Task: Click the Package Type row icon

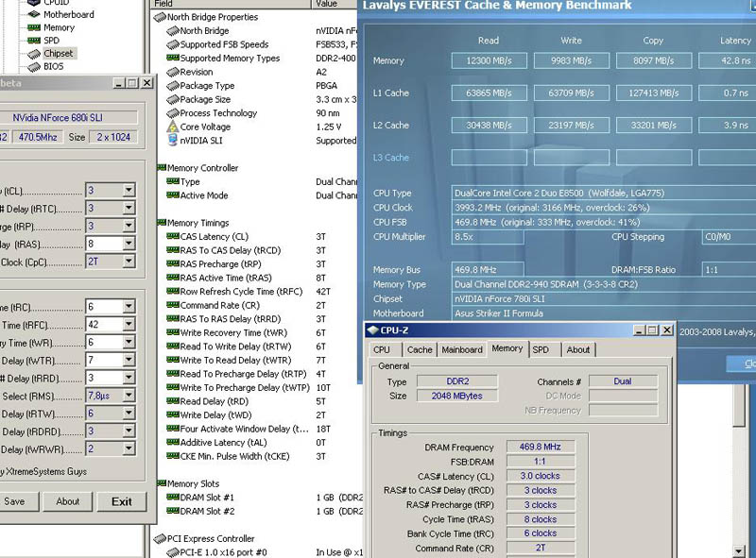Action: pos(173,86)
